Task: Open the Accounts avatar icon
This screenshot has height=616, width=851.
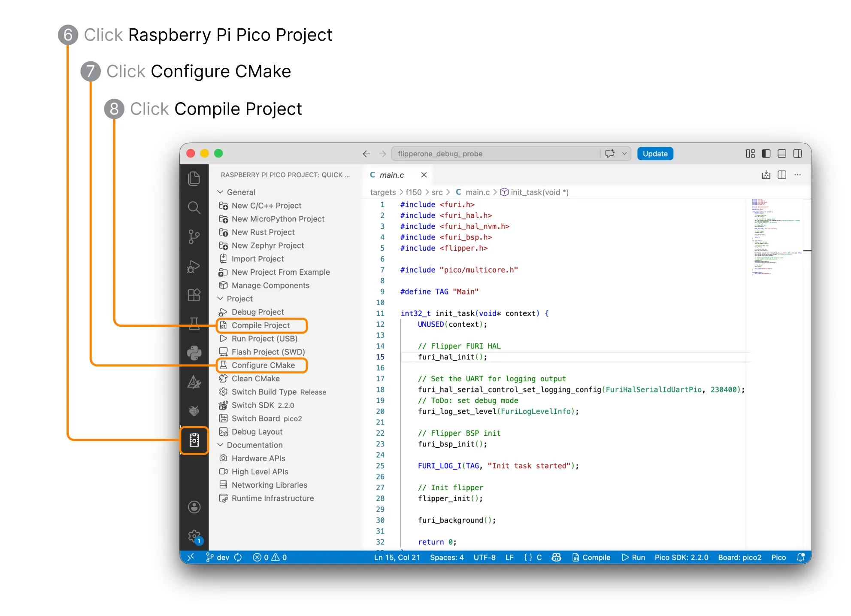Action: (x=194, y=507)
